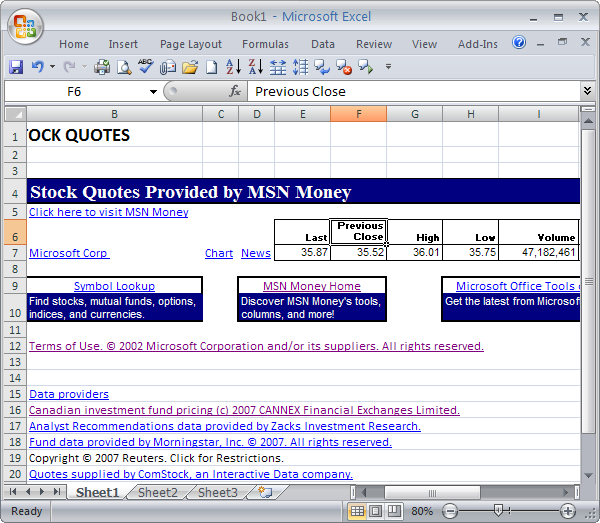Click the Data providers link
This screenshot has height=523, width=600.
(x=69, y=394)
